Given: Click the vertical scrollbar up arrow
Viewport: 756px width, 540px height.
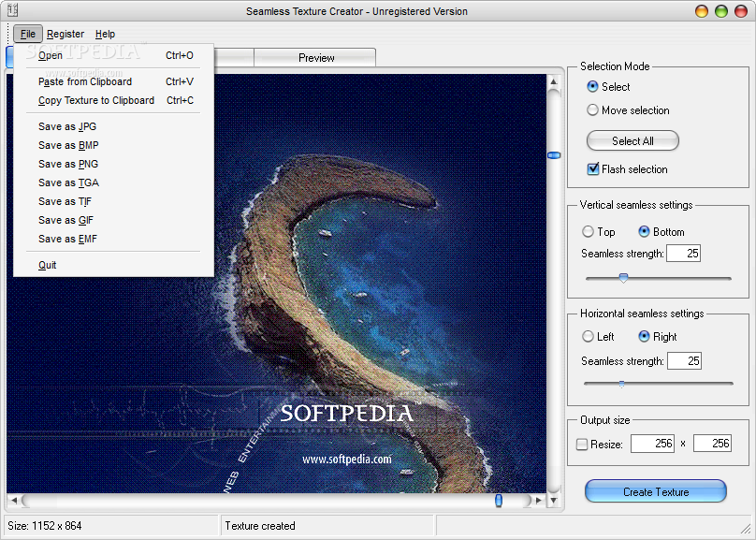Looking at the screenshot, I should (x=554, y=81).
